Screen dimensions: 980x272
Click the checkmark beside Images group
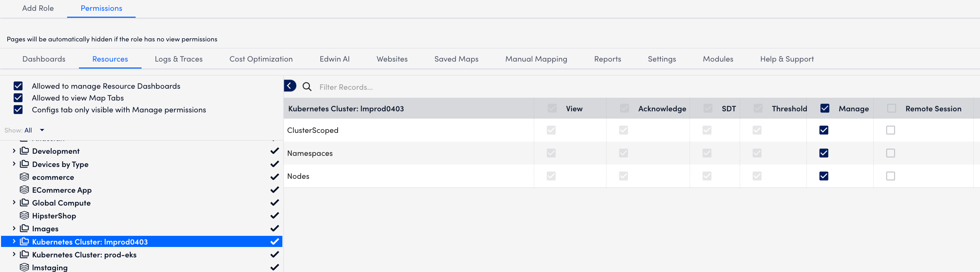point(274,229)
